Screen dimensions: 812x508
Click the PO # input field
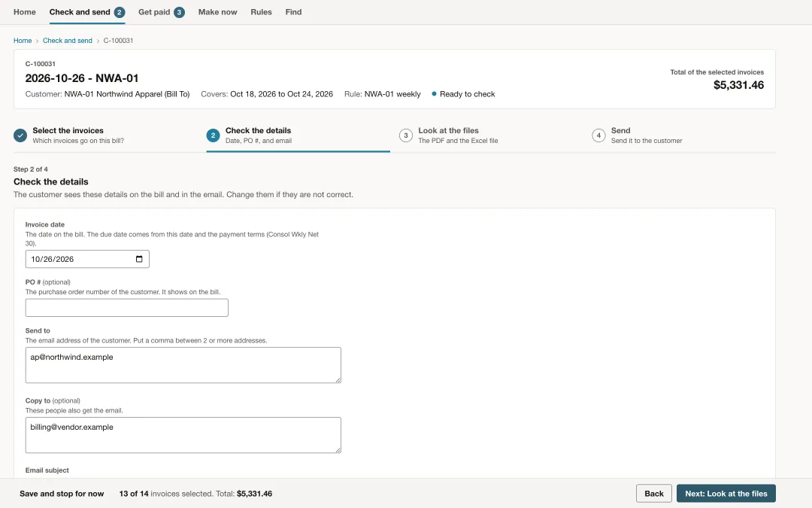click(x=127, y=308)
